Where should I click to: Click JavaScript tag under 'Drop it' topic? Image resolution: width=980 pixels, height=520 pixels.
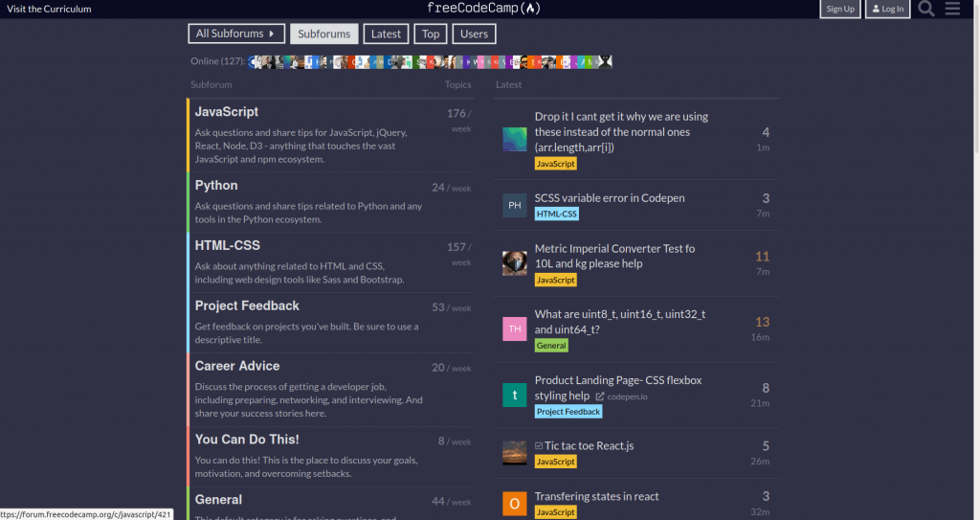556,164
